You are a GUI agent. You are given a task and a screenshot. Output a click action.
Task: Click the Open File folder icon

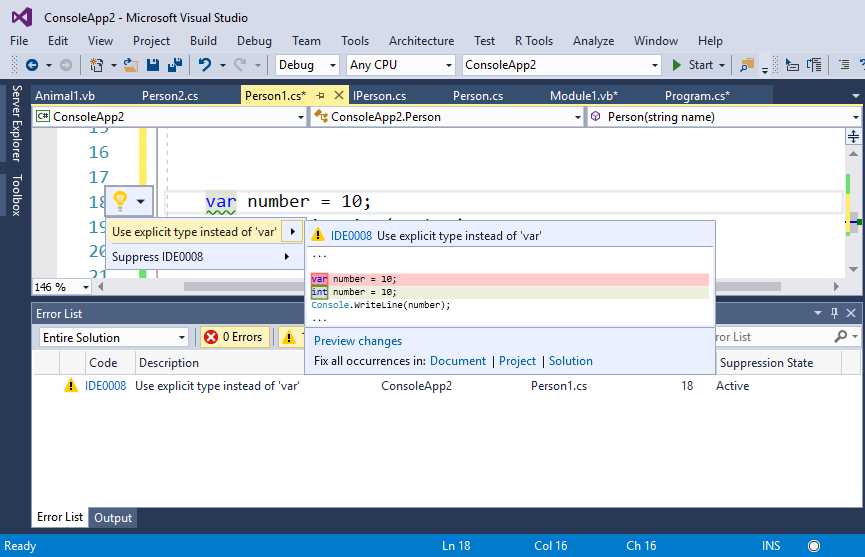tap(130, 65)
